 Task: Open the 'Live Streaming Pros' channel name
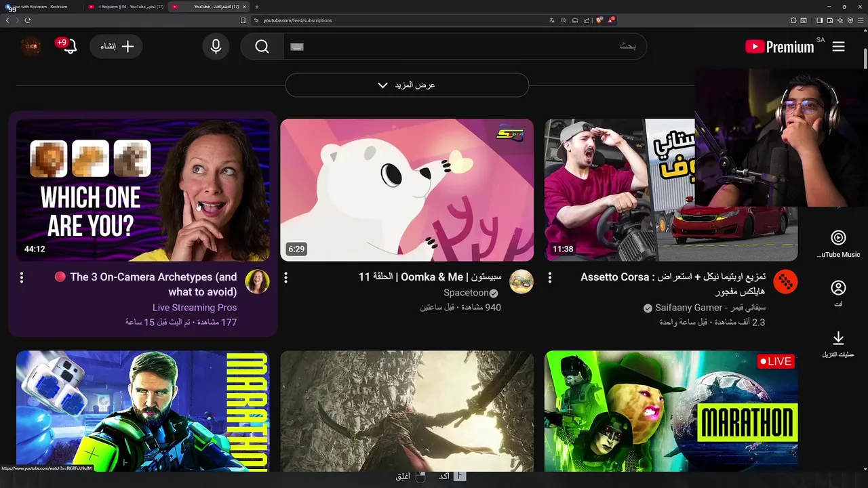(x=195, y=308)
